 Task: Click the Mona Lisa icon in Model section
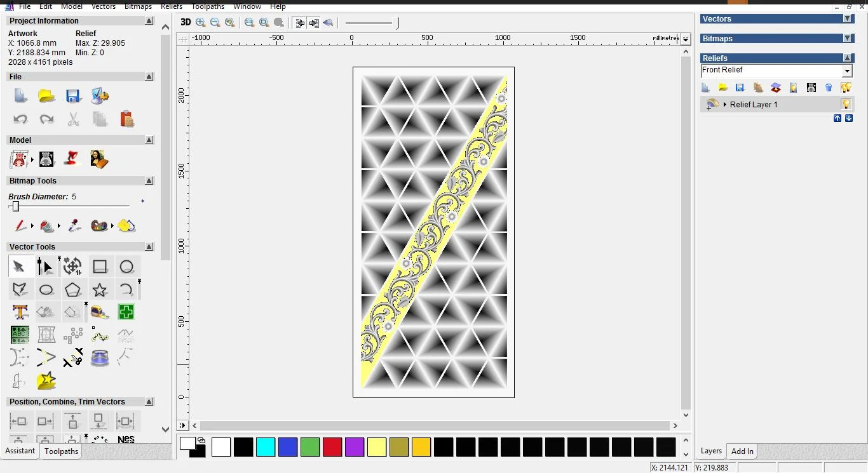pos(98,159)
